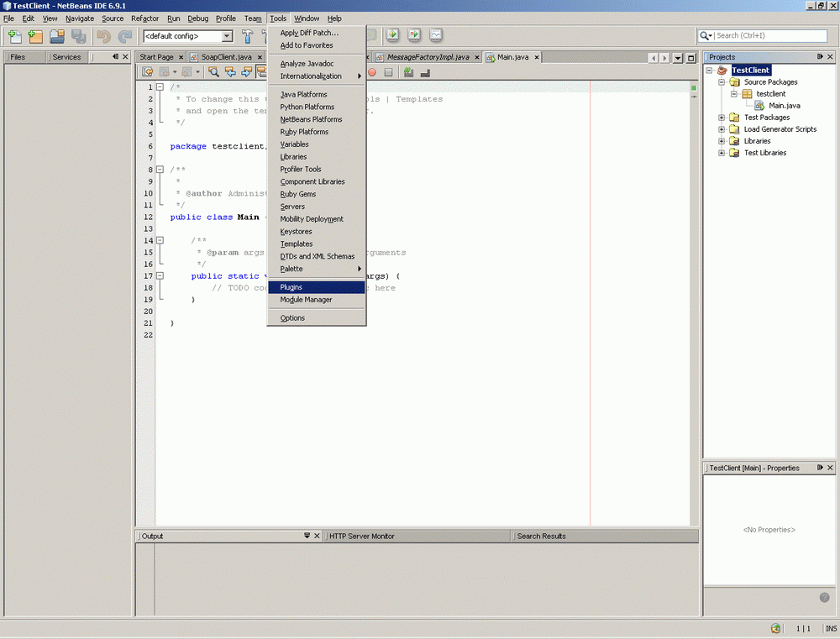
Task: Expand the Test Libraries node
Action: [x=722, y=153]
